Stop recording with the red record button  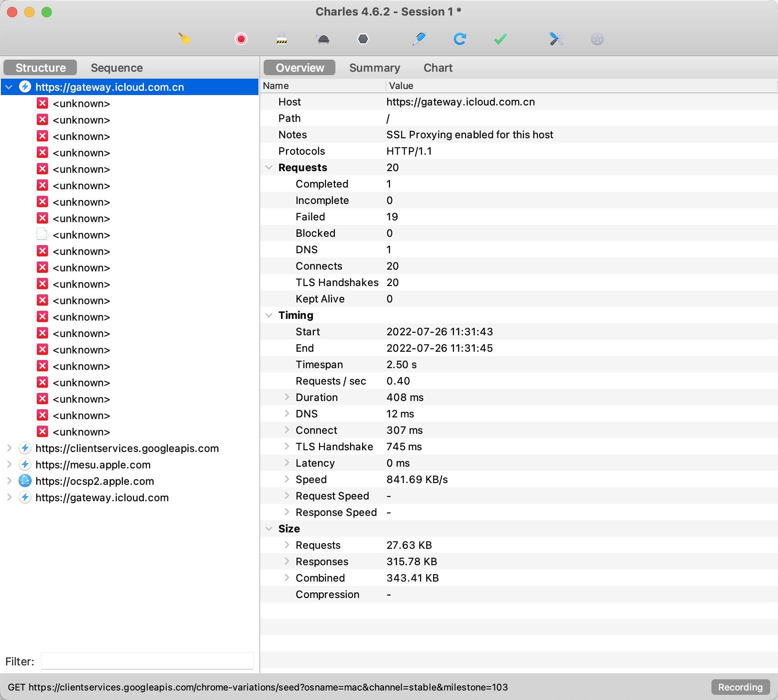click(x=241, y=39)
